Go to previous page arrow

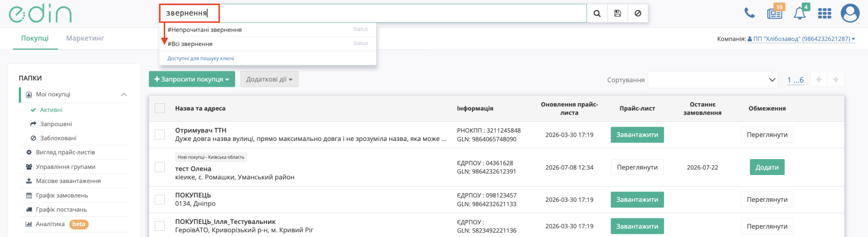coord(819,80)
